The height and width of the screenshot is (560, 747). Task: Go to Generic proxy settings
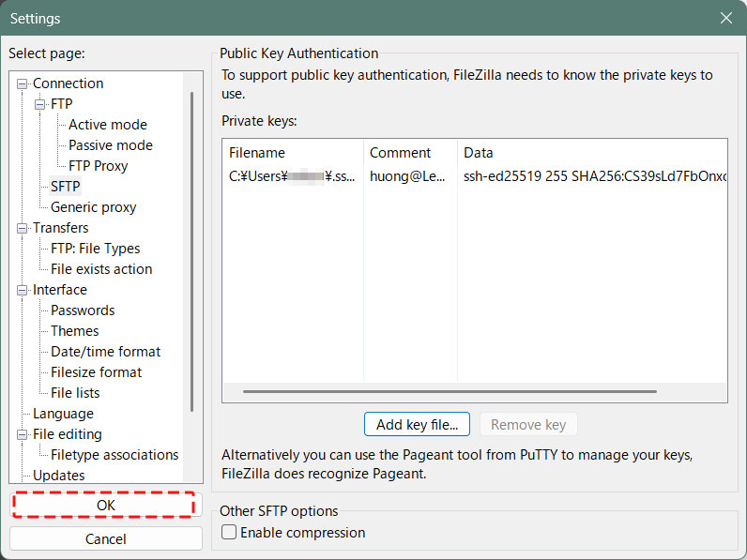[93, 207]
